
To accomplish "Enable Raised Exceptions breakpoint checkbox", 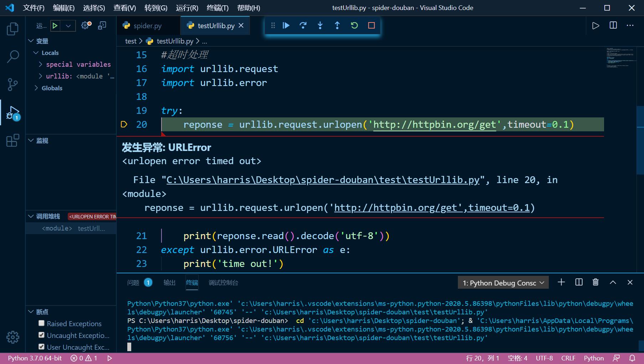I will coord(41,323).
